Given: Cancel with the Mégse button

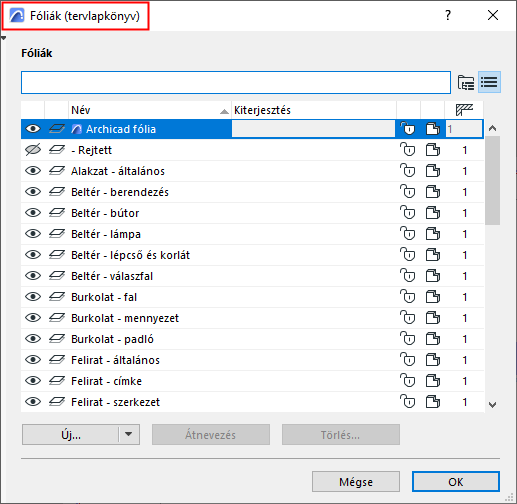Looking at the screenshot, I should [x=356, y=481].
